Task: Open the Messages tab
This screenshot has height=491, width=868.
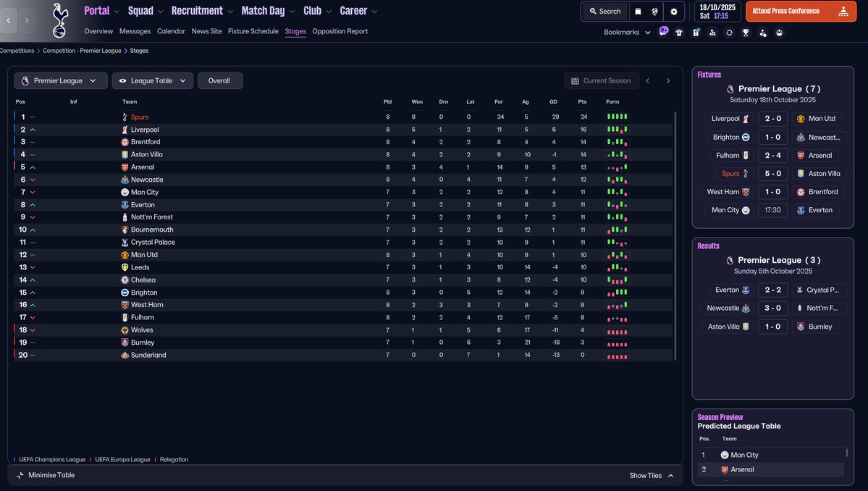Action: click(x=135, y=32)
